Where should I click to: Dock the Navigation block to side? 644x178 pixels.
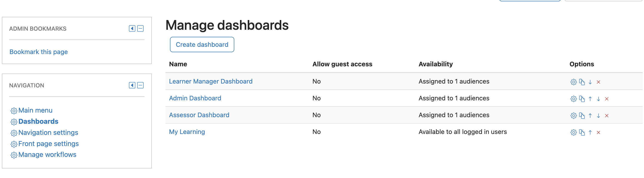(x=132, y=85)
